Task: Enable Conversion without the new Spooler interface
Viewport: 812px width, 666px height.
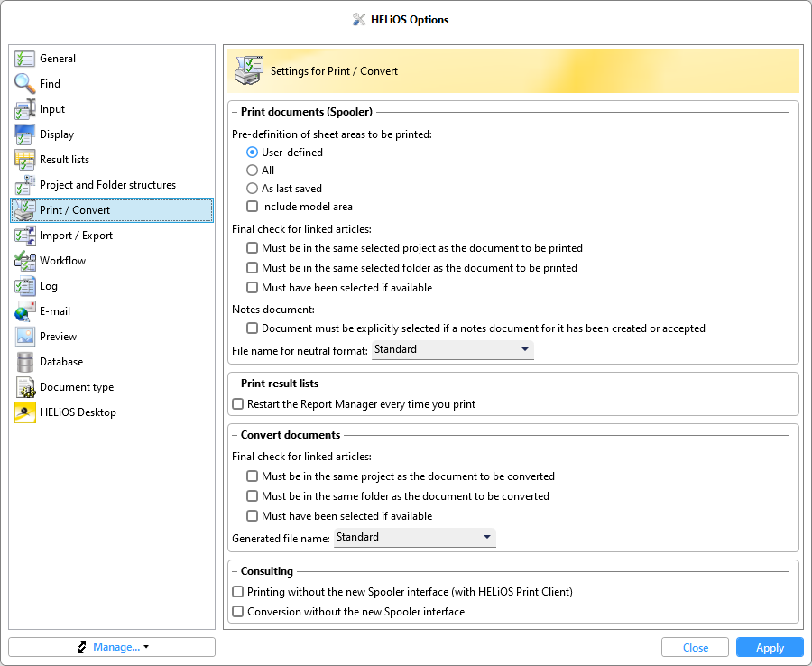Action: pos(237,612)
